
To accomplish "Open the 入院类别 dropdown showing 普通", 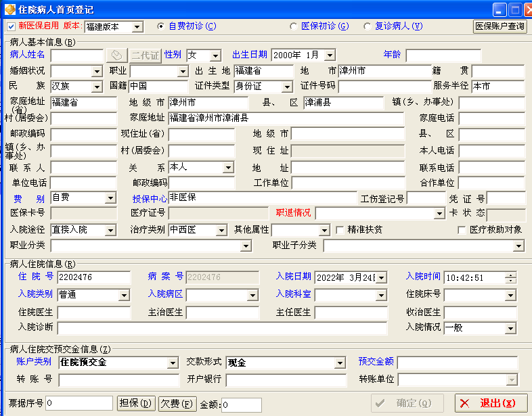I will 124,295.
